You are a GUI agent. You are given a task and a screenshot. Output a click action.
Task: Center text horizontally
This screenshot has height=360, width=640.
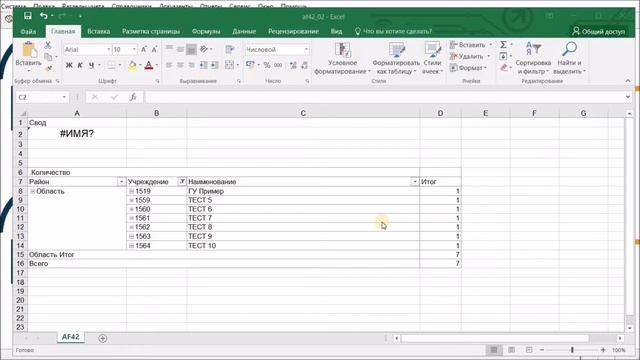180,65
